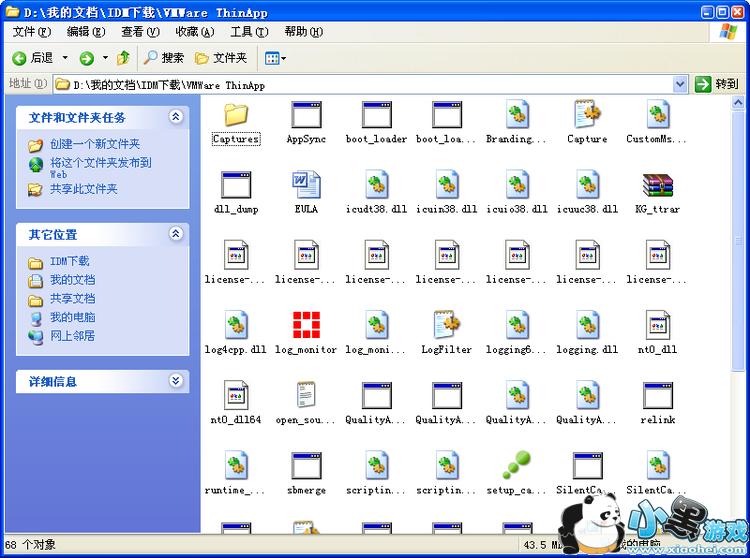This screenshot has height=558, width=750.
Task: Select the icuin38.dll file icon
Action: 447,185
